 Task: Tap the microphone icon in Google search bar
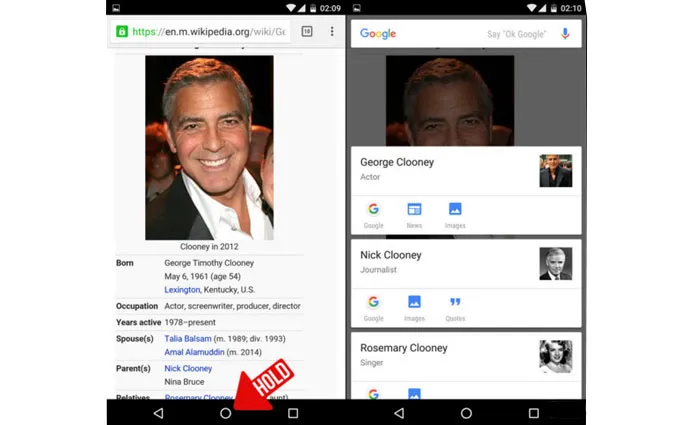click(565, 34)
